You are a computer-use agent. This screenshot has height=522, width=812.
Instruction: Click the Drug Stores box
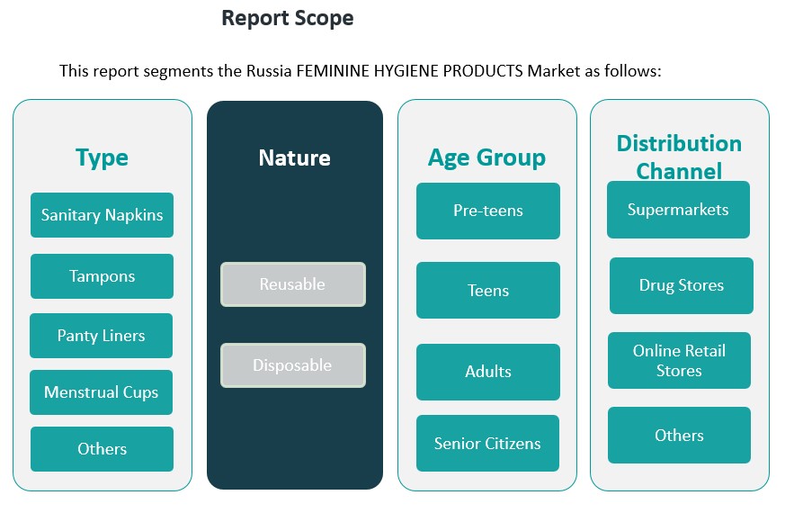click(681, 285)
